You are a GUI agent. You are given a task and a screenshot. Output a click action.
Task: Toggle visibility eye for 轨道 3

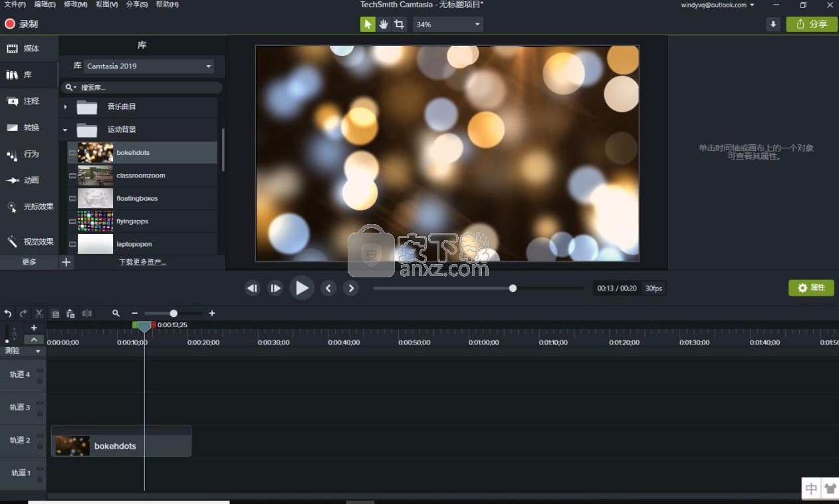tap(40, 403)
